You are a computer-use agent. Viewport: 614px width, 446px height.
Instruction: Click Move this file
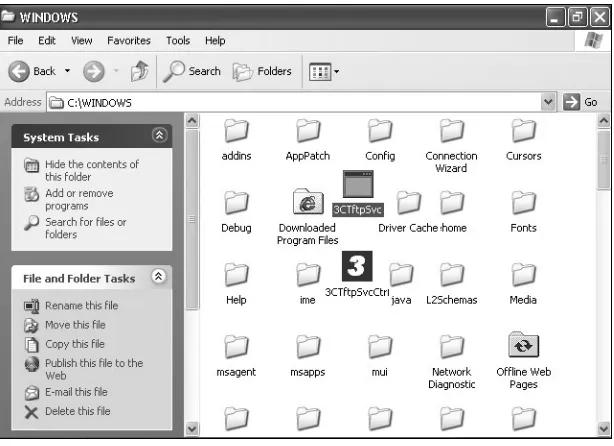pos(65,325)
